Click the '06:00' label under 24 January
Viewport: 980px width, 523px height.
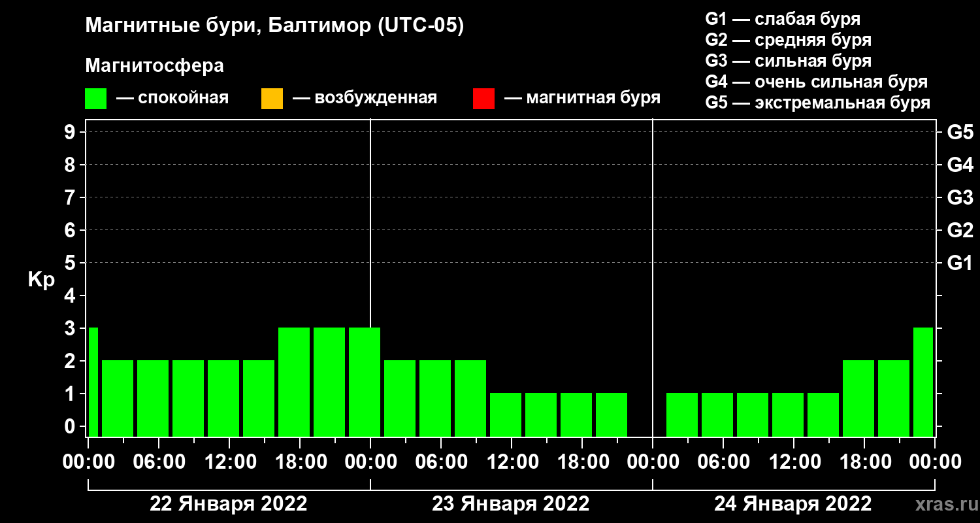(723, 462)
